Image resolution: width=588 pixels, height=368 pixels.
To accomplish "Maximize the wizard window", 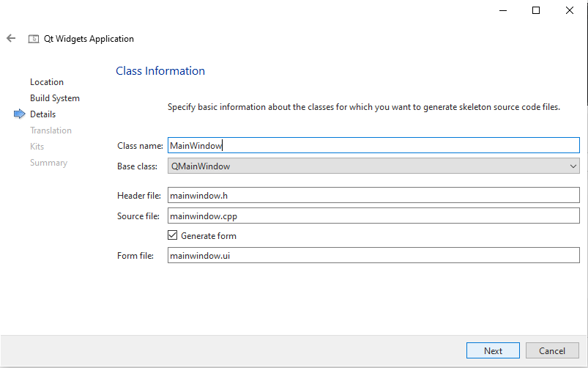I will point(536,10).
